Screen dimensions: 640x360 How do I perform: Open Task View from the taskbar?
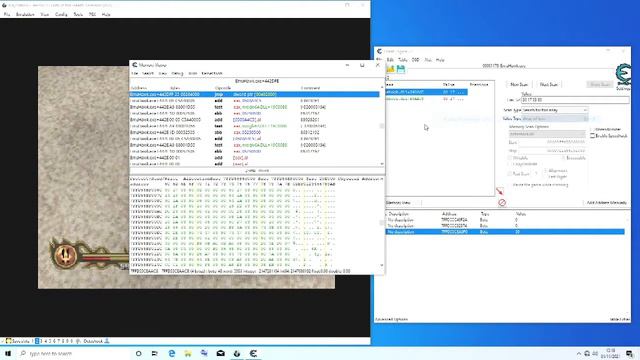pyautogui.click(x=155, y=353)
